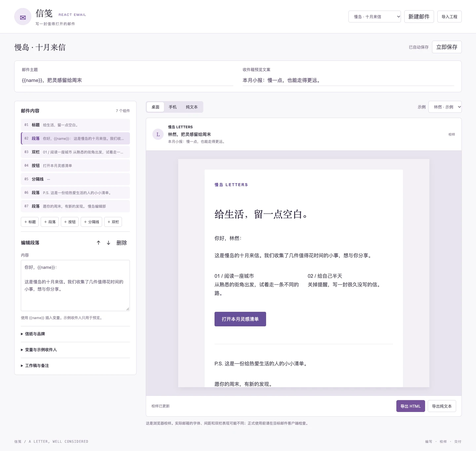This screenshot has width=476, height=451.
Task: Click the 校样 label in preview header
Action: coord(452,134)
